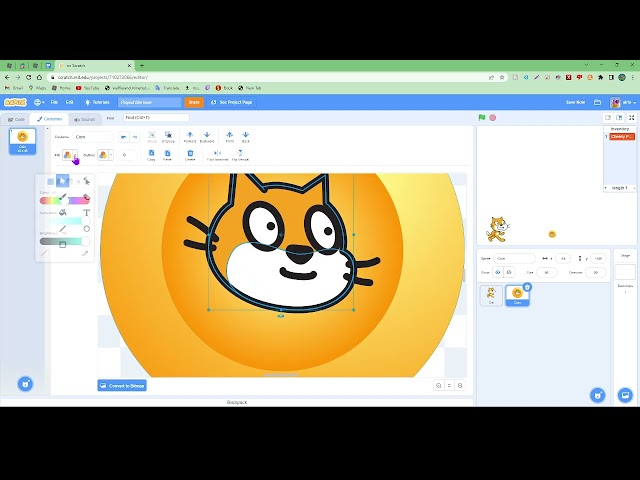Pick the Eraser tool
Viewport: 640px width, 480px height.
pos(87,197)
